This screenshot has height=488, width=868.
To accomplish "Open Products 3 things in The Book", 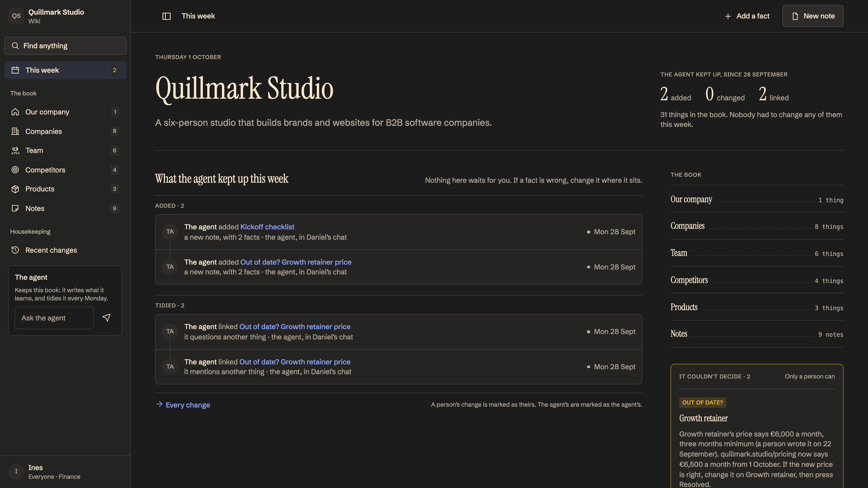I will pos(757,307).
